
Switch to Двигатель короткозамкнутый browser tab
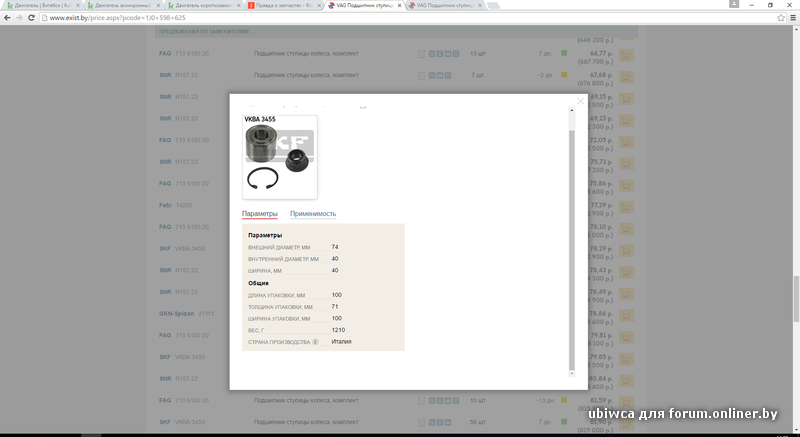coord(203,6)
